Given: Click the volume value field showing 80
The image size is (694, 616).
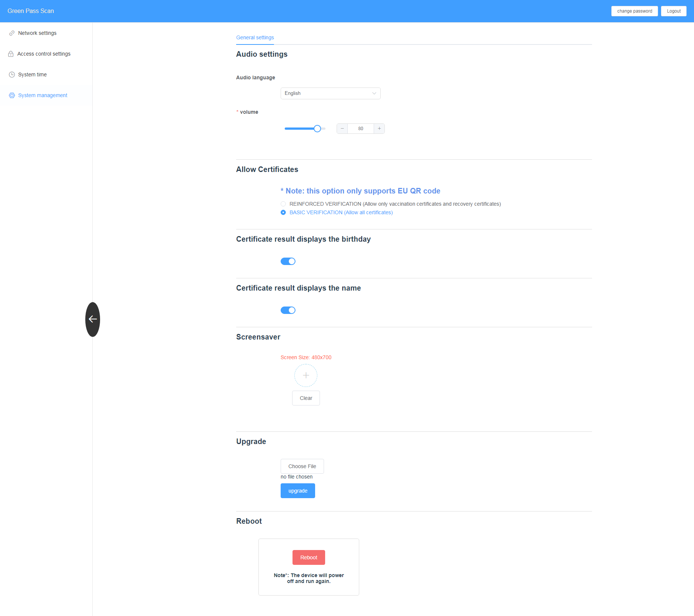Looking at the screenshot, I should tap(361, 129).
